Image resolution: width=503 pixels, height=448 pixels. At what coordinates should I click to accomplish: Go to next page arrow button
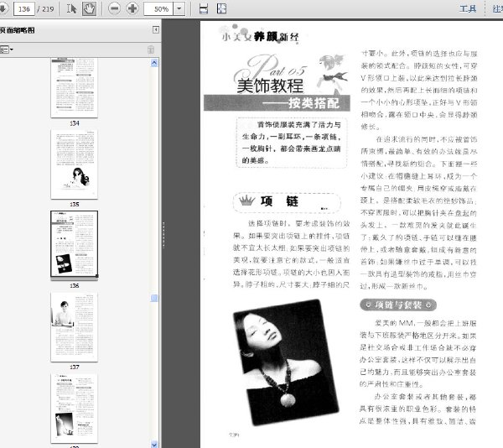click(3, 8)
